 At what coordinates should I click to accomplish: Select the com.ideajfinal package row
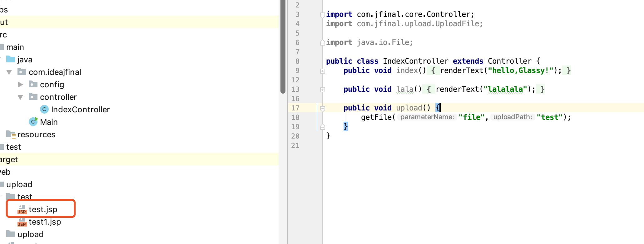click(x=139, y=72)
